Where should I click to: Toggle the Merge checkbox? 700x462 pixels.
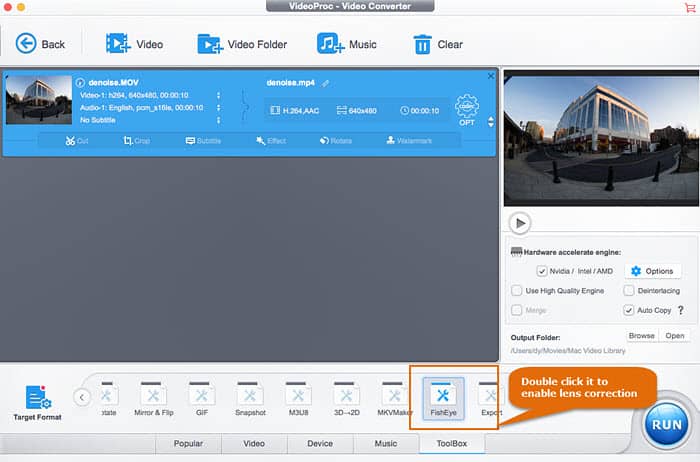pyautogui.click(x=517, y=310)
